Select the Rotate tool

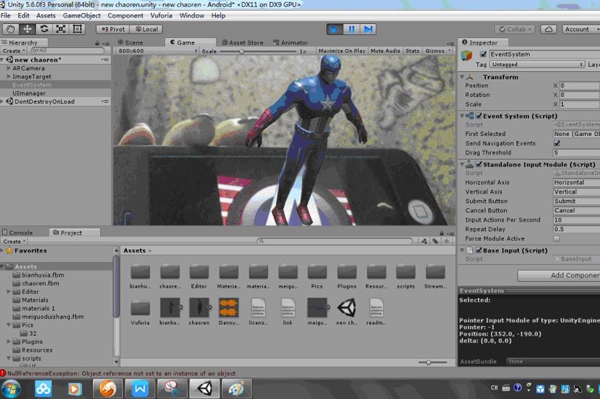click(44, 29)
